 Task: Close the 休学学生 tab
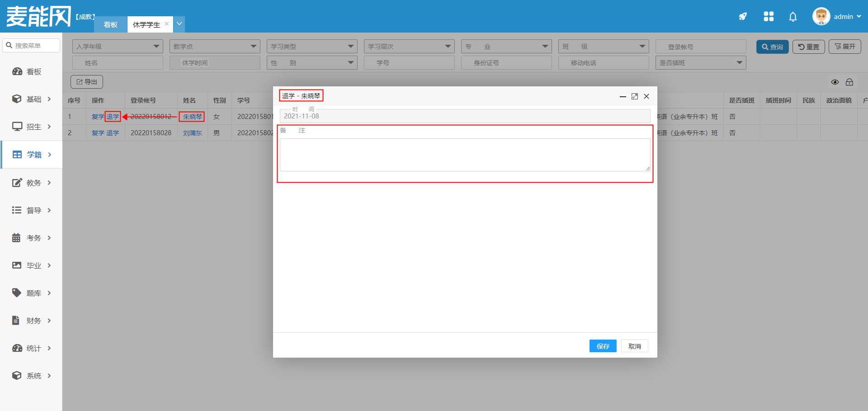[167, 24]
